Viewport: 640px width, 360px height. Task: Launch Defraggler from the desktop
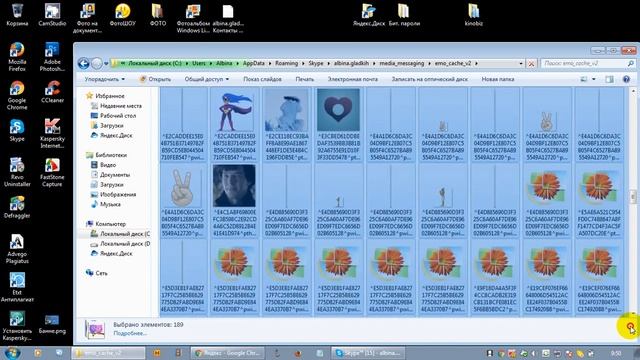[17, 207]
